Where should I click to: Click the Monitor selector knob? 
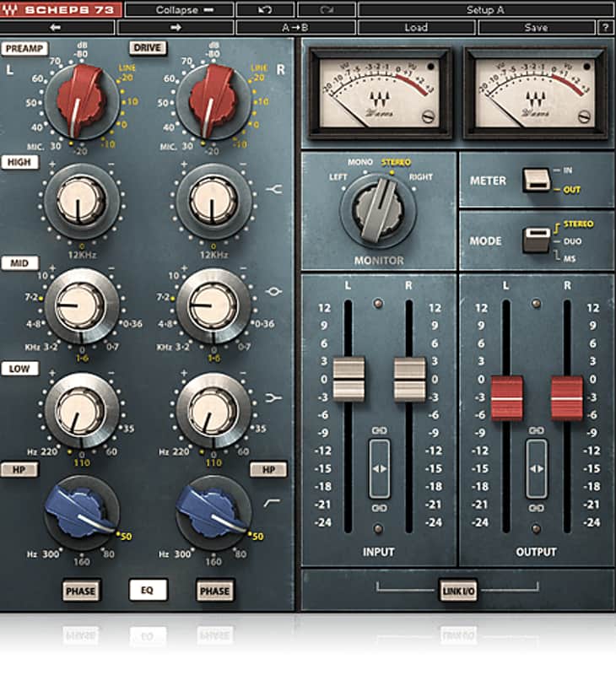(x=378, y=210)
